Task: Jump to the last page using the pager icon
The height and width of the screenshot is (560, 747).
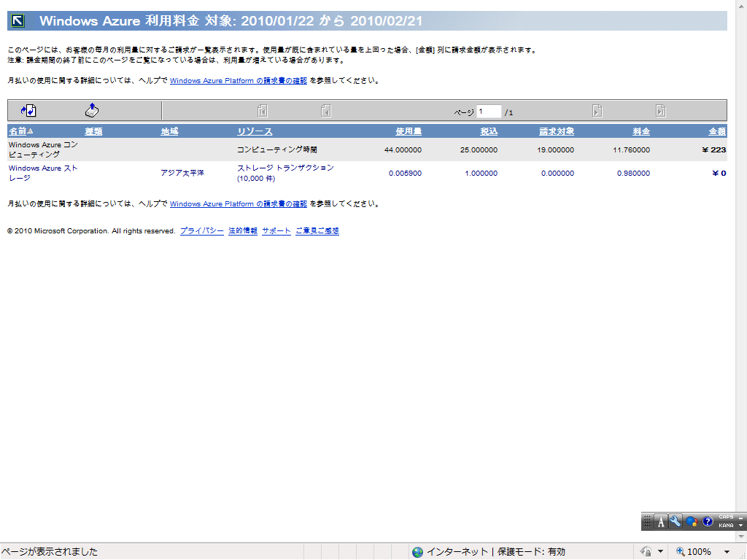Action: pos(661,111)
